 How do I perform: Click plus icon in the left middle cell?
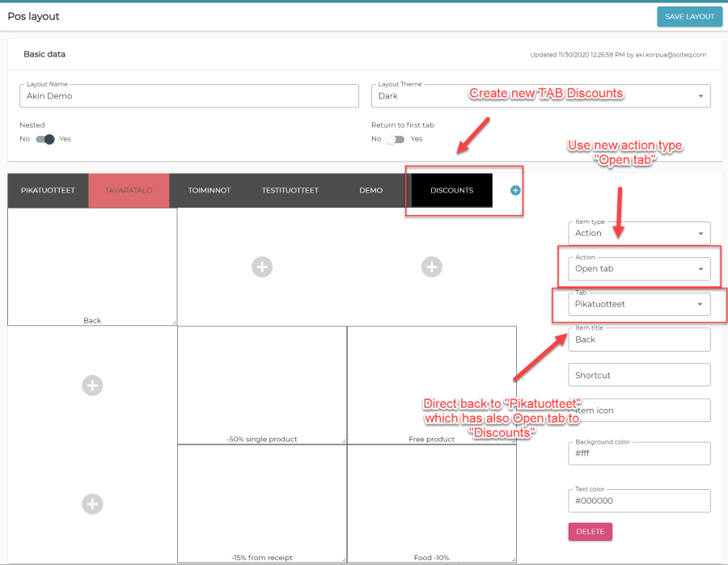click(92, 386)
